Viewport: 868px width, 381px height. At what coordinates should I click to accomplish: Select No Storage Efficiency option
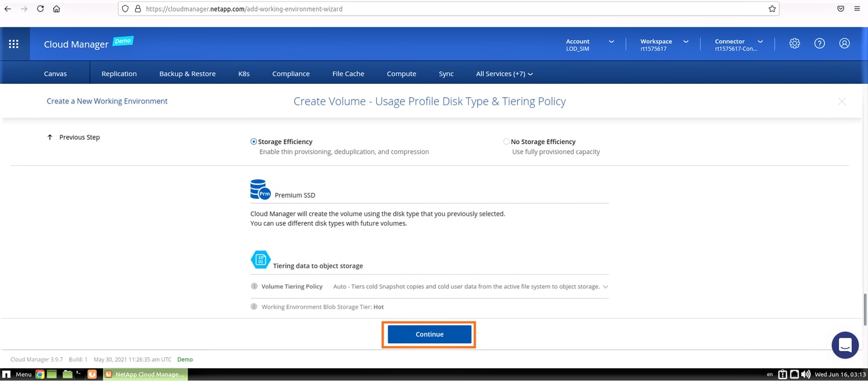pyautogui.click(x=506, y=142)
